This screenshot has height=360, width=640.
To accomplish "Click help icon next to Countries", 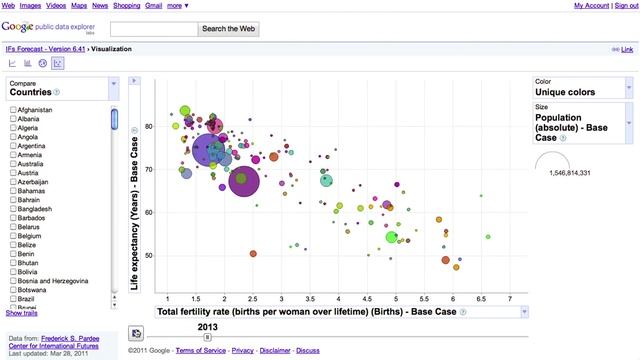I will pos(57,92).
